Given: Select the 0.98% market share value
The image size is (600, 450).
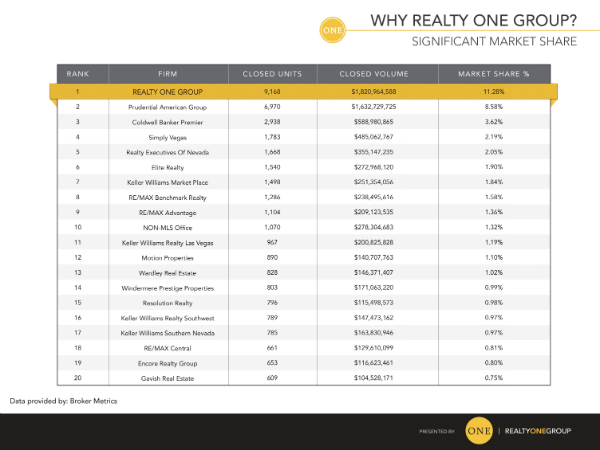Looking at the screenshot, I should [x=494, y=303].
